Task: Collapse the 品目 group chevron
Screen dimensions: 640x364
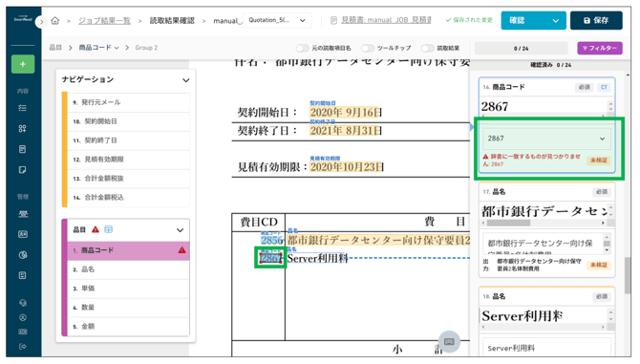Action: [x=180, y=230]
